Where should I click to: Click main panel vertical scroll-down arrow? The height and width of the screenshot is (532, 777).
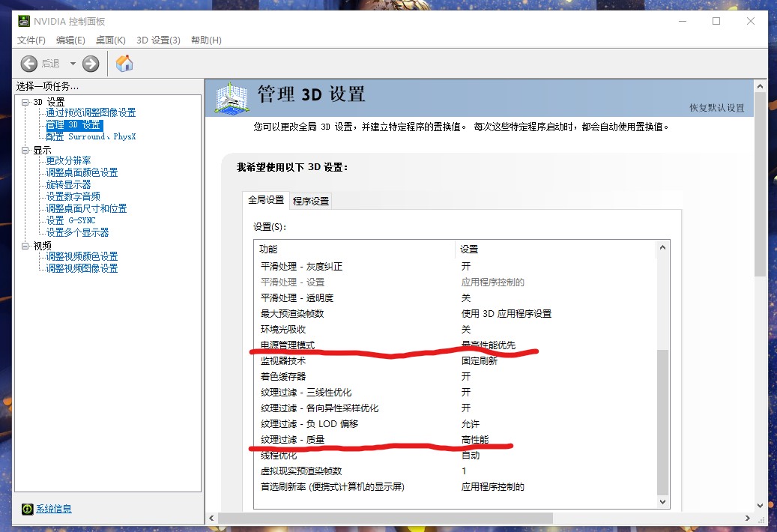pos(761,506)
